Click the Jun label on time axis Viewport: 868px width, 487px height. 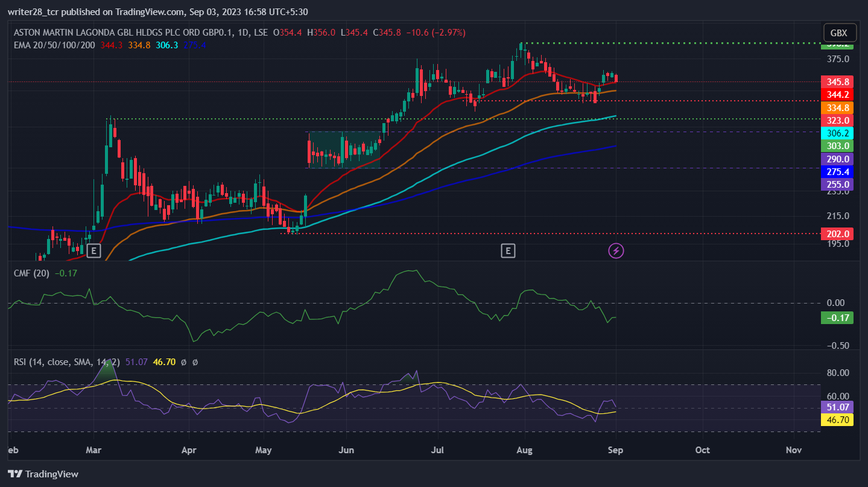(x=346, y=450)
